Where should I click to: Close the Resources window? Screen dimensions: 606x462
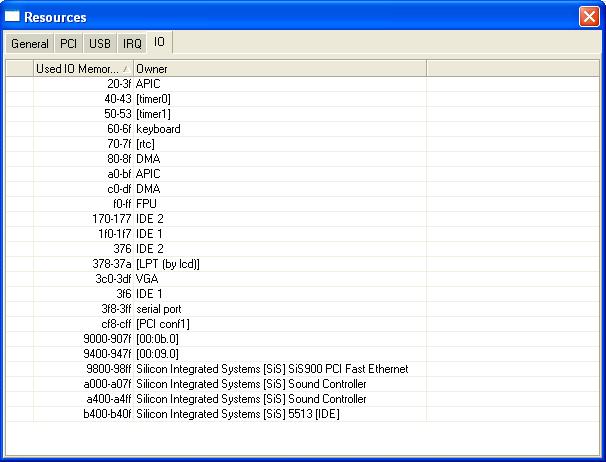589,17
